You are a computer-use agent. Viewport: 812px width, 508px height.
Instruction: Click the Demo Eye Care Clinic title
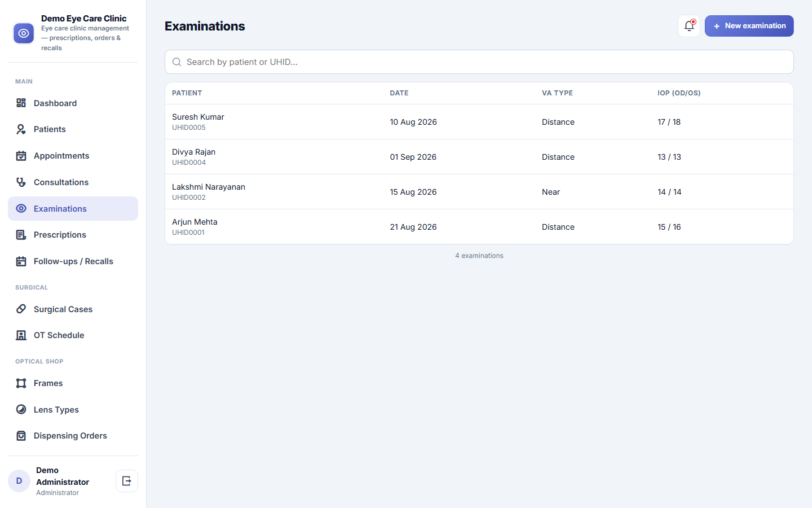(84, 19)
